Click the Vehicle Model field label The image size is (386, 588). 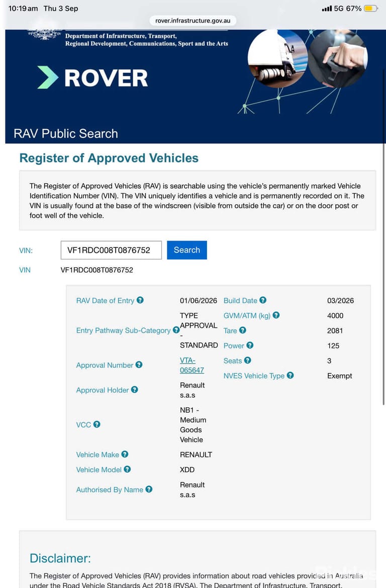click(99, 469)
